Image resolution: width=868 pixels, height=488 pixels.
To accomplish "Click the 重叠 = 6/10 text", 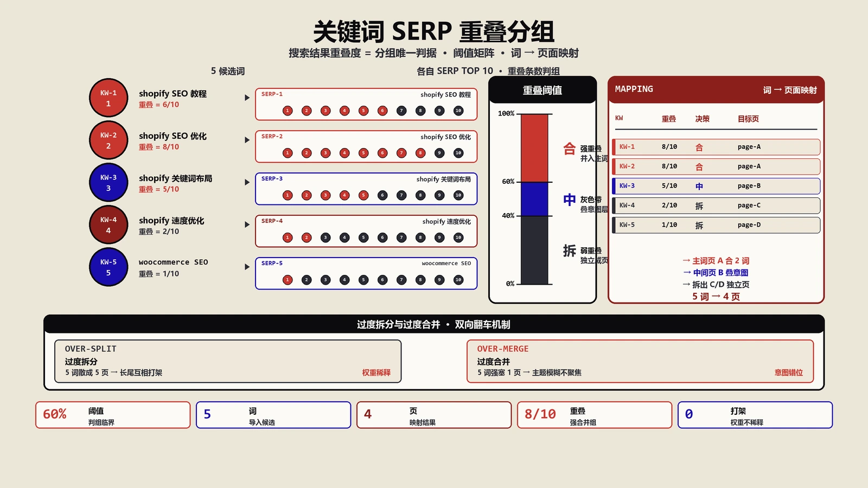I will (x=159, y=105).
